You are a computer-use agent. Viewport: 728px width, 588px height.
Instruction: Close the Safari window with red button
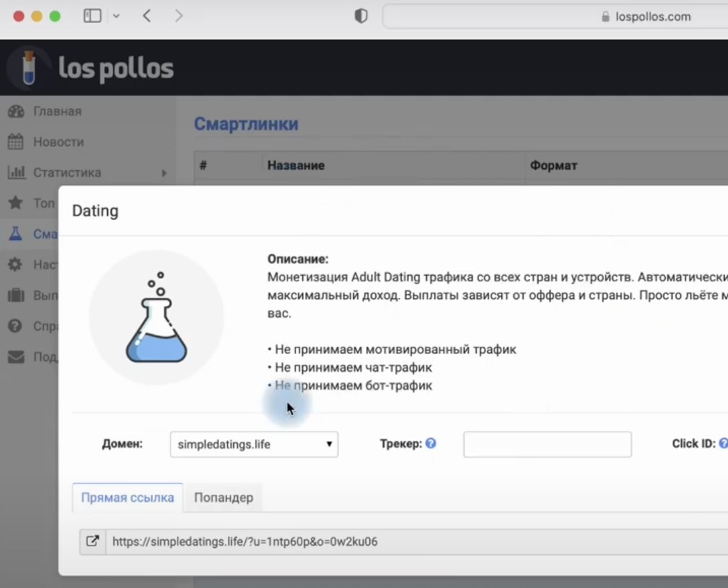[19, 16]
